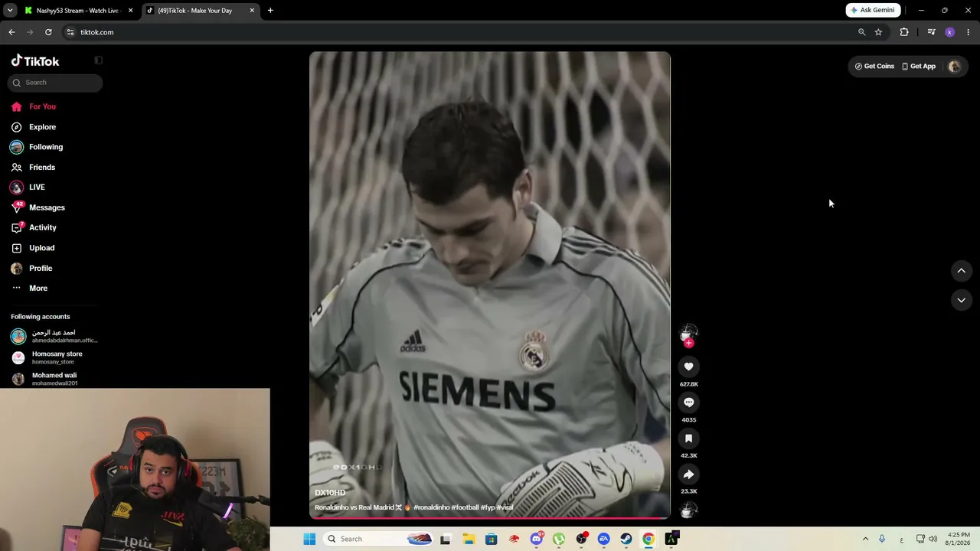Skip to the next video with down arrow
This screenshot has width=980, height=551.
click(x=962, y=300)
